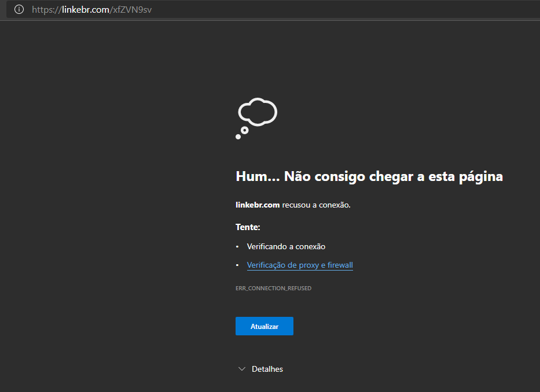
Task: Click the Detalhes label
Action: click(x=267, y=369)
